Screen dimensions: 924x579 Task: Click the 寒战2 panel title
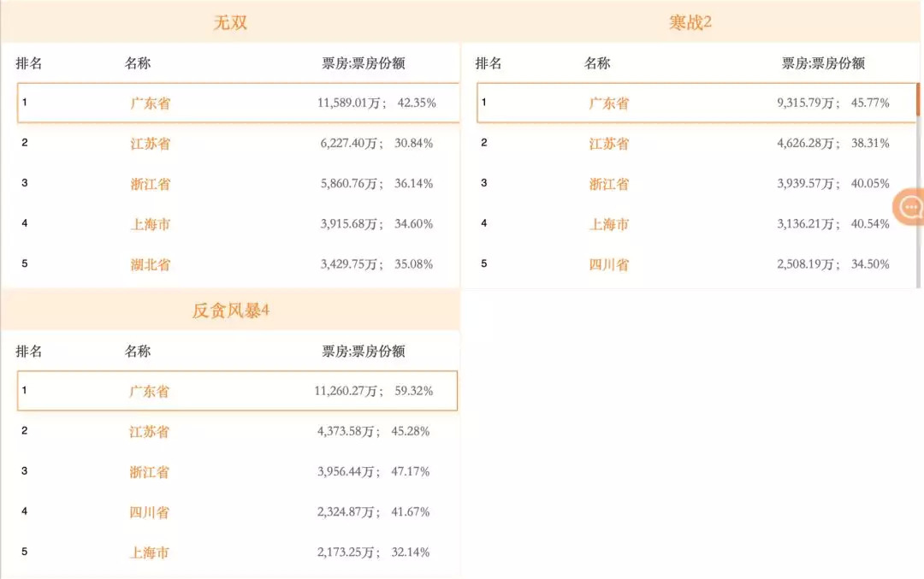coord(690,23)
